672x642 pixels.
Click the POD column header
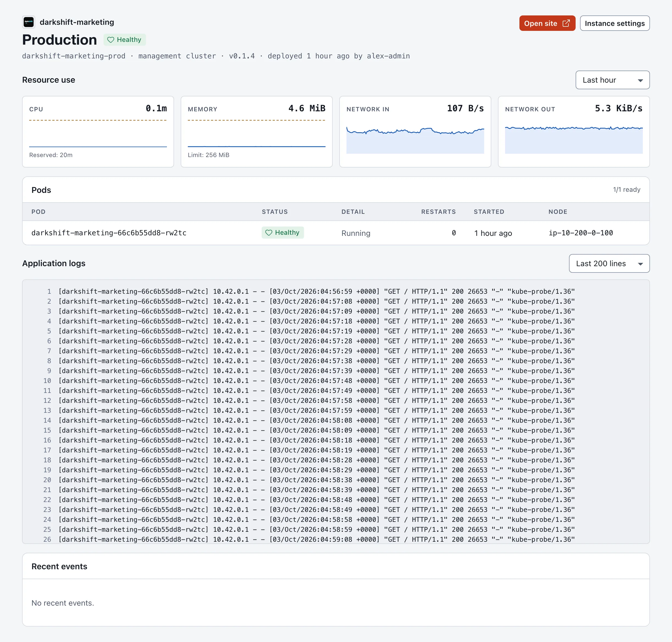(38, 212)
